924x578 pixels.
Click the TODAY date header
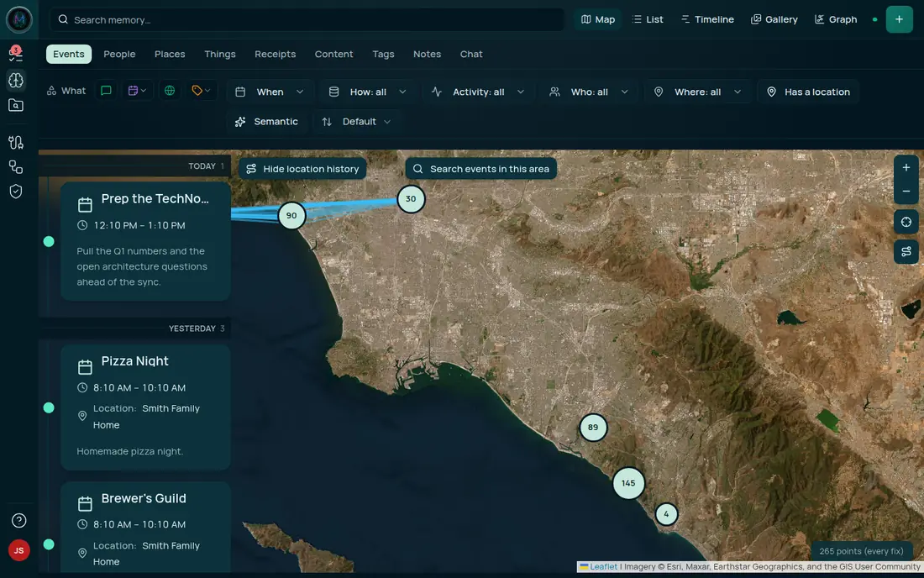coord(202,166)
